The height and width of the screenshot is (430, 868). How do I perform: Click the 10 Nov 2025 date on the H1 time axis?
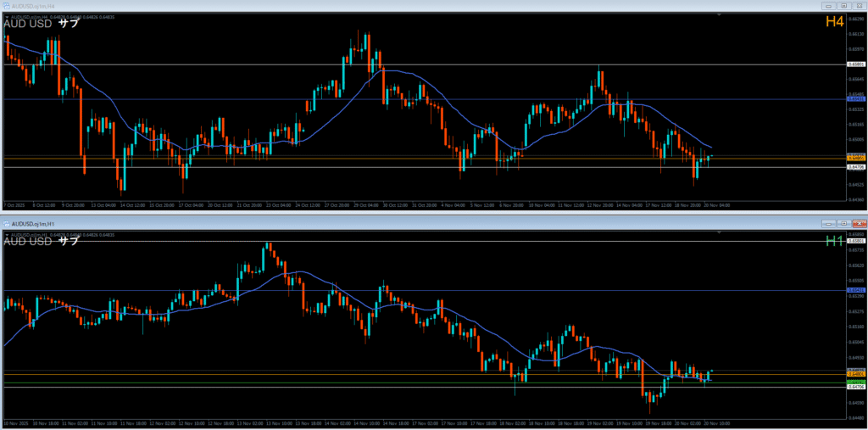[15, 423]
